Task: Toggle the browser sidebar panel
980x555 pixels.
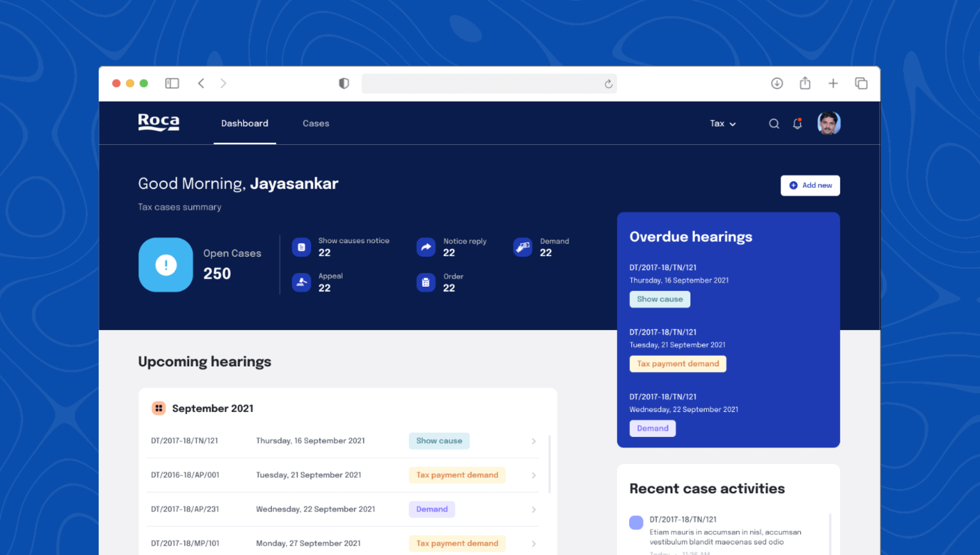Action: point(172,83)
